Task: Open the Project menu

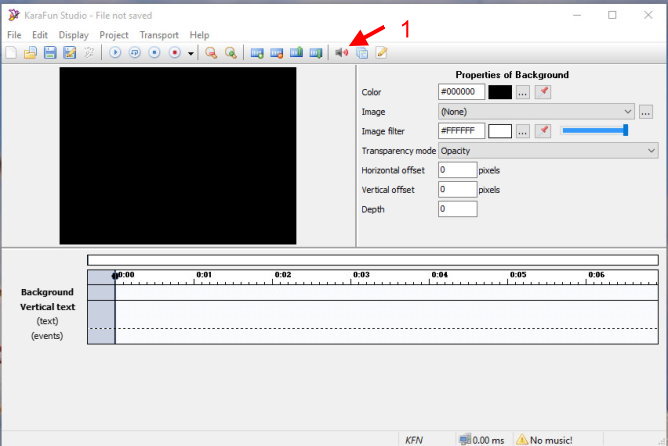Action: [114, 35]
